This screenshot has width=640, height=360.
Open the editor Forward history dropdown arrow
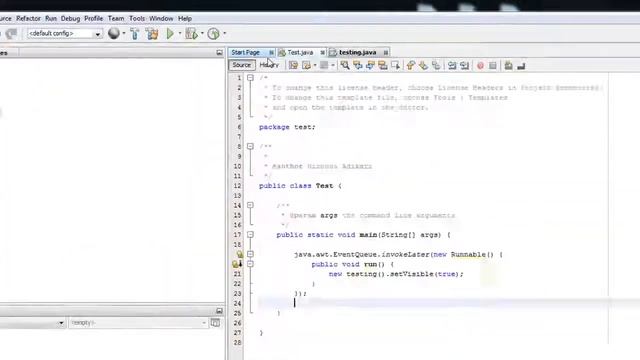tap(333, 65)
